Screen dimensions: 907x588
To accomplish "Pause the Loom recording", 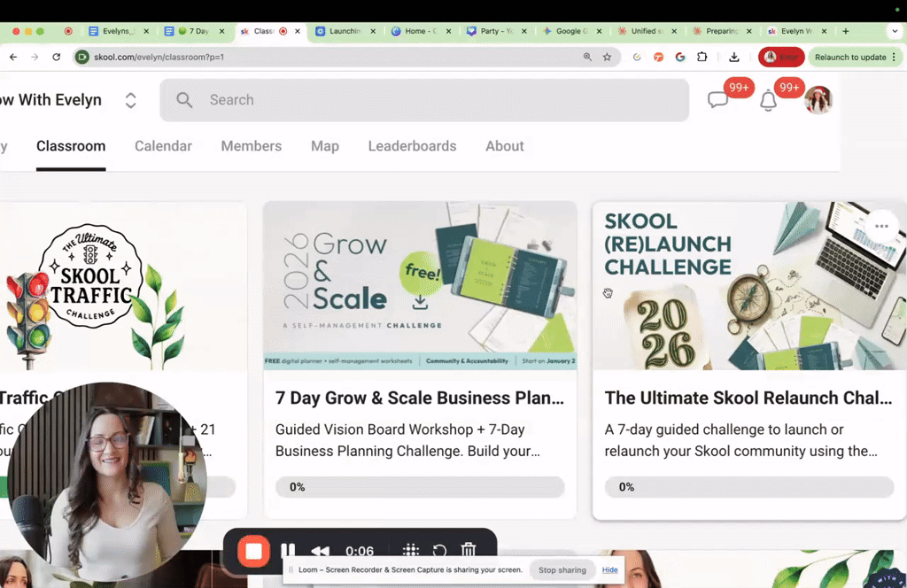I will pos(289,550).
